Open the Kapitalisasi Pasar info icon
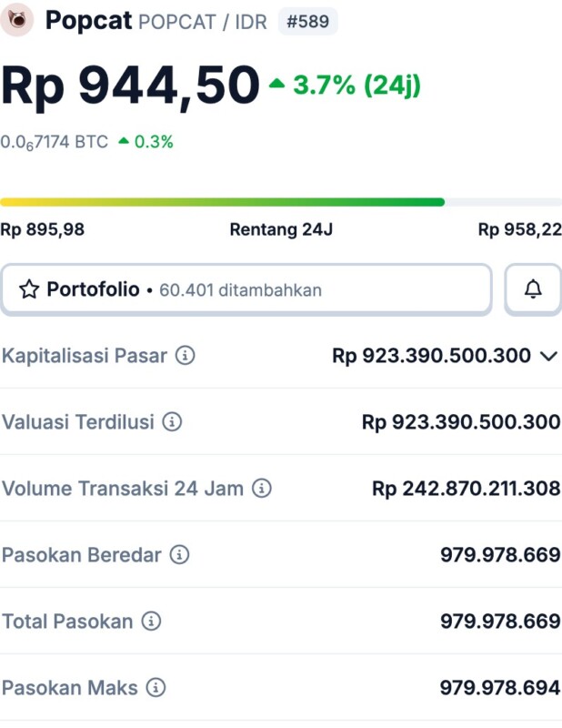Viewport: 562px width, 728px height. tap(185, 356)
